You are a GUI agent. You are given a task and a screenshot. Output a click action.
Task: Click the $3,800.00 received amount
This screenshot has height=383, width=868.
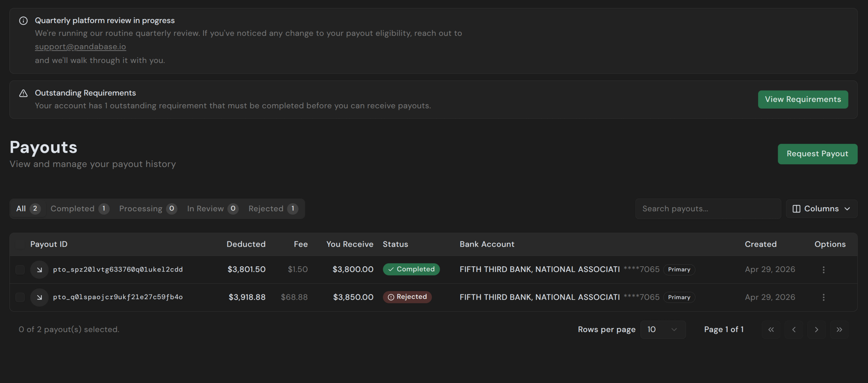(353, 270)
